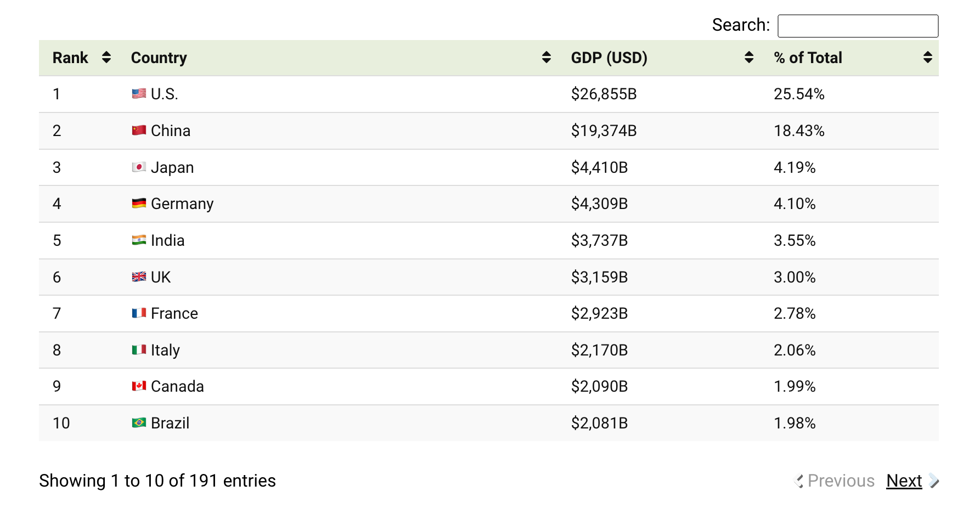Click the France flag icon
This screenshot has height=508, width=980.
pyautogui.click(x=139, y=313)
